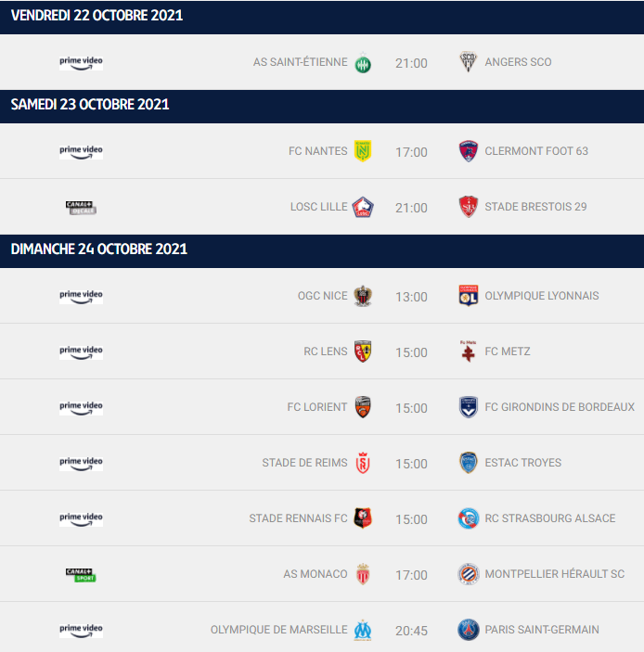Click Prime Video logo on Nice–Lyon match

click(x=81, y=297)
